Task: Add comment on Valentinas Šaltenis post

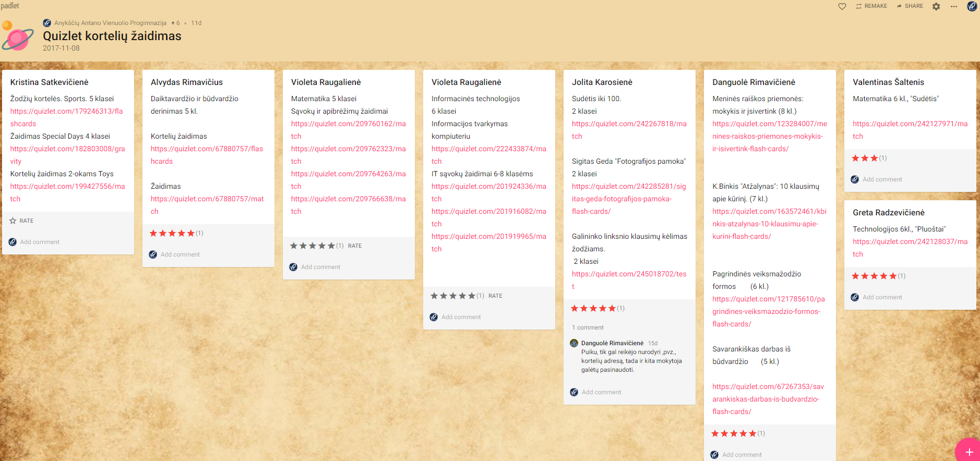Action: point(882,179)
